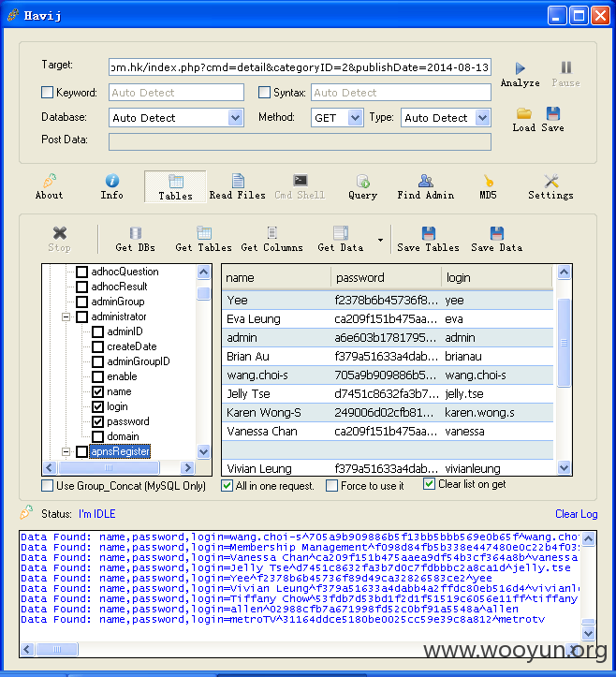This screenshot has width=616, height=677.
Task: Click the table tree scroll down arrow
Action: [x=204, y=451]
